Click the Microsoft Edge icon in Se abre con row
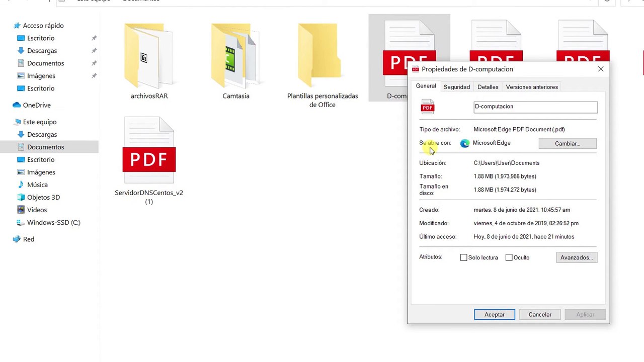Screen dimensions: 644x362 tap(465, 143)
